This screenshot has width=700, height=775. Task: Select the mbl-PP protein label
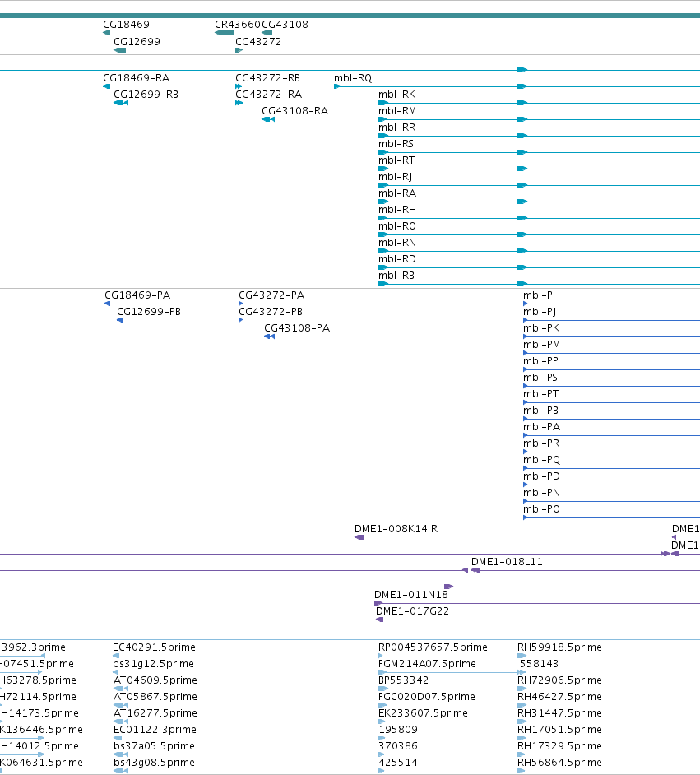tap(540, 361)
